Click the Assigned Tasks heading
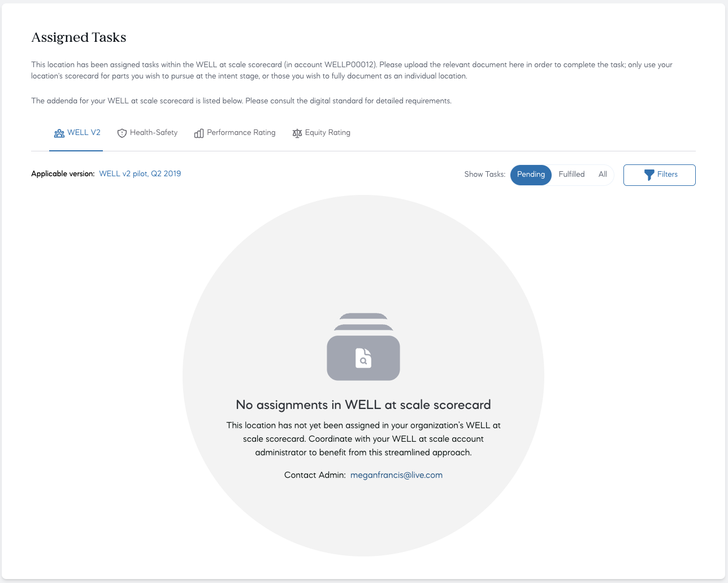Image resolution: width=728 pixels, height=583 pixels. tap(79, 37)
